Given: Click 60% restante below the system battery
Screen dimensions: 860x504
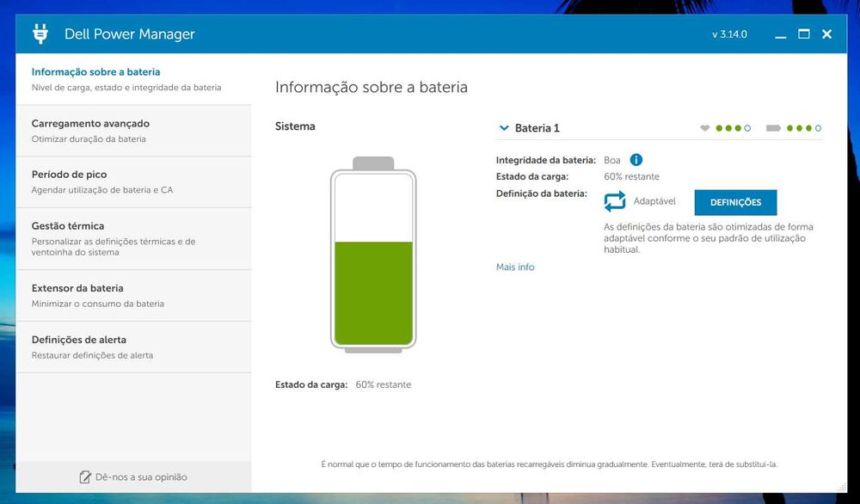Looking at the screenshot, I should 383,385.
